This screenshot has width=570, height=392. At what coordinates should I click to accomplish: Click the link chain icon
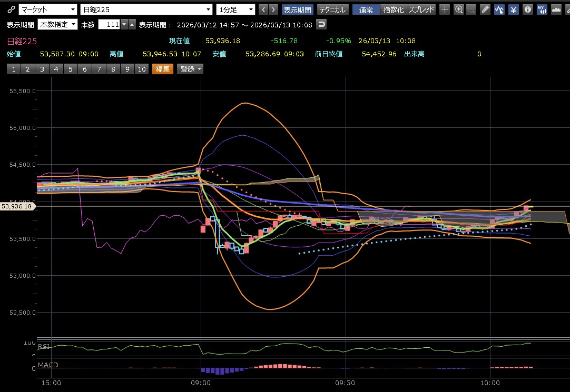(11, 9)
